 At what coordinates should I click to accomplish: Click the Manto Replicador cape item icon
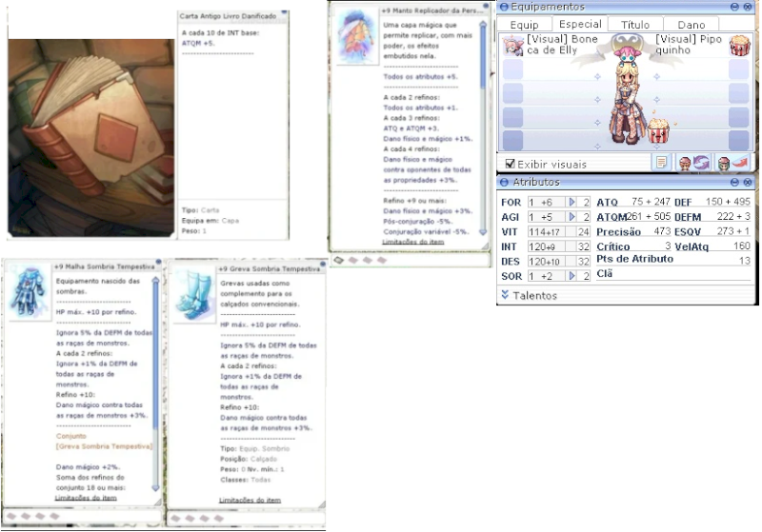click(357, 36)
